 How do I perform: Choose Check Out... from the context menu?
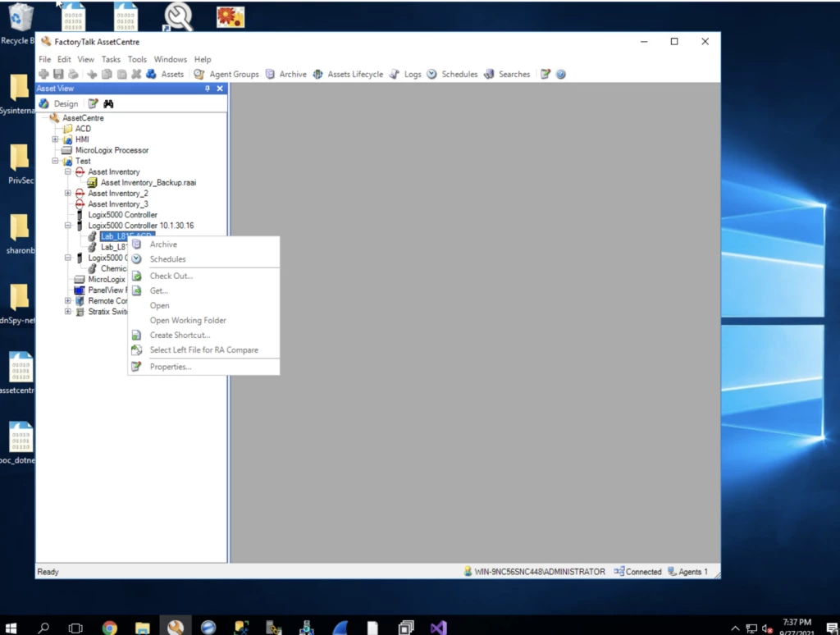171,276
